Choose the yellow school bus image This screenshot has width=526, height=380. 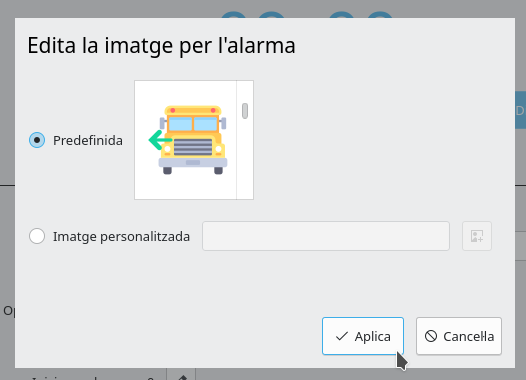coord(188,140)
